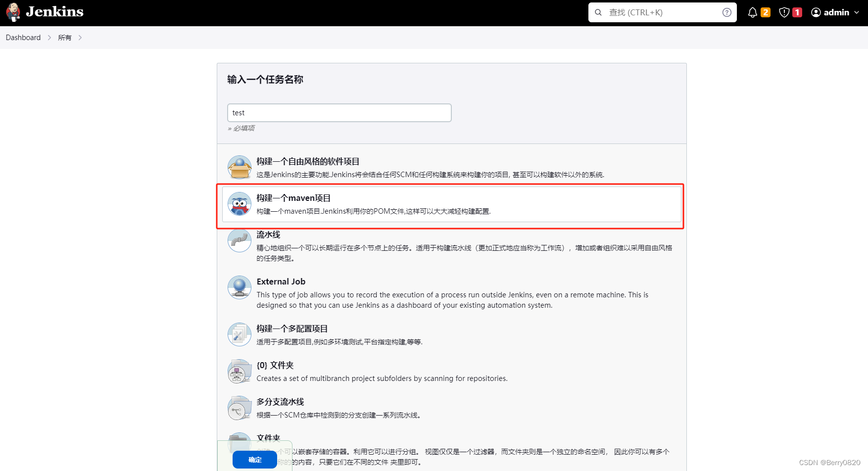Viewport: 868px width, 471px height.
Task: Open the Jenkins home title link
Action: point(54,12)
